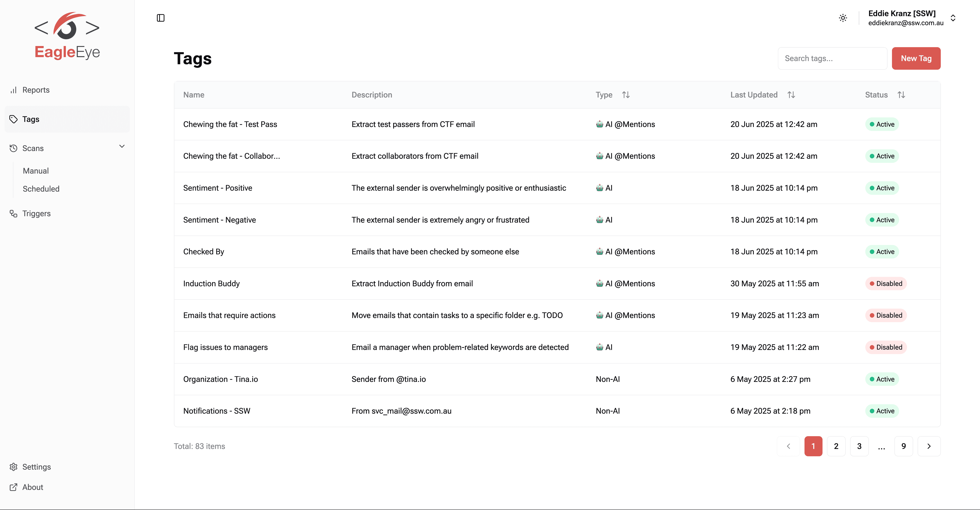This screenshot has width=980, height=510.
Task: Click the eddiekranz@ssw.com.au account email
Action: pos(906,23)
